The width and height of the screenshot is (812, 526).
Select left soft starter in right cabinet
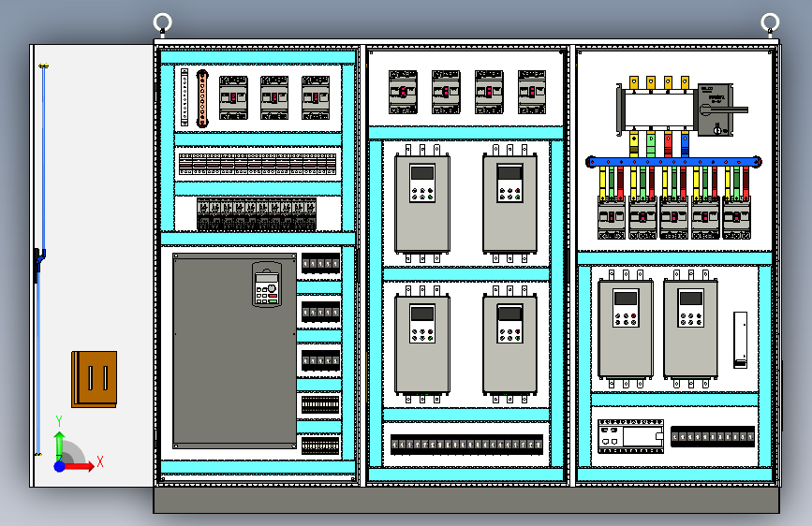click(x=626, y=329)
